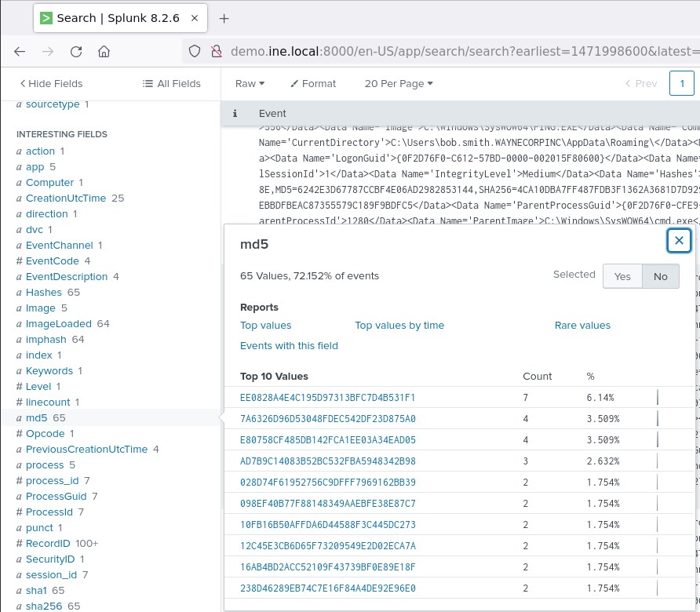Image resolution: width=700 pixels, height=612 pixels.
Task: Open the Top values by time report
Action: pos(399,325)
